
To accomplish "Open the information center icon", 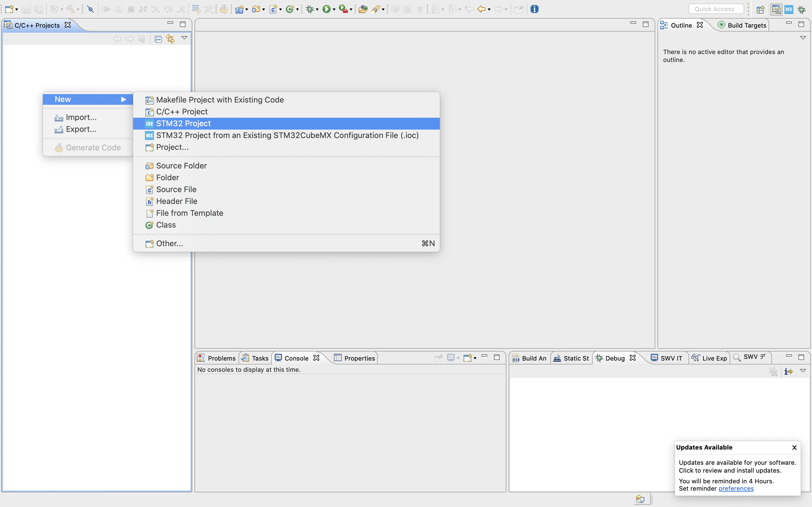I will click(535, 9).
